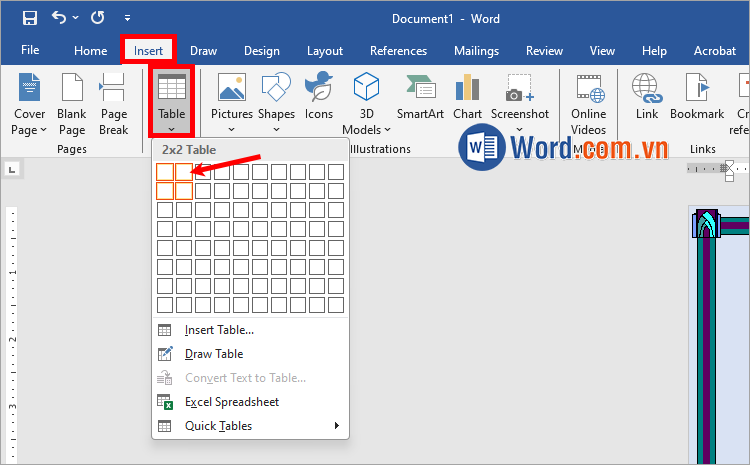Click the Shapes icon
This screenshot has width=750, height=465.
click(276, 87)
